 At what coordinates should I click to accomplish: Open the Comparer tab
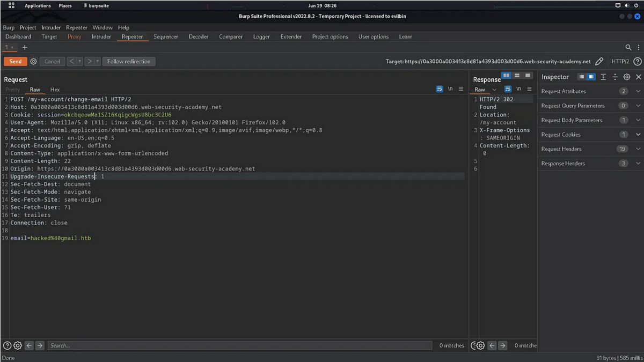(x=231, y=36)
